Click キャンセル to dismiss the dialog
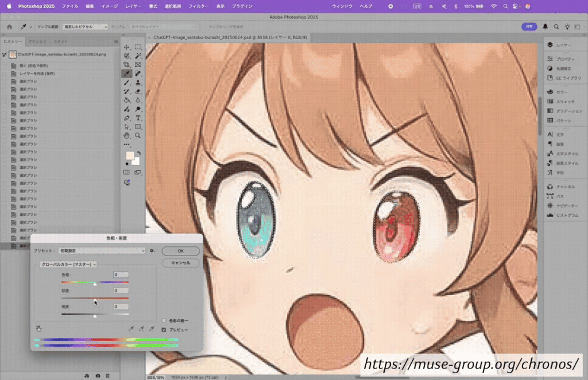 coord(180,263)
